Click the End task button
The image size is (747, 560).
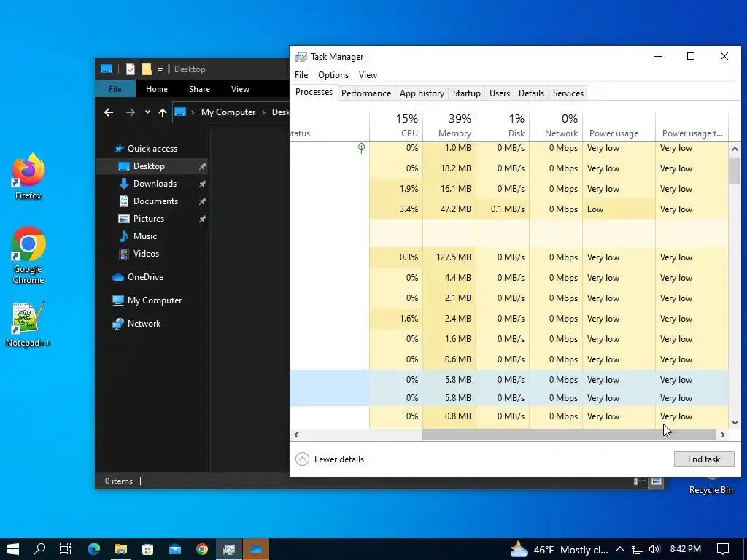pyautogui.click(x=704, y=459)
